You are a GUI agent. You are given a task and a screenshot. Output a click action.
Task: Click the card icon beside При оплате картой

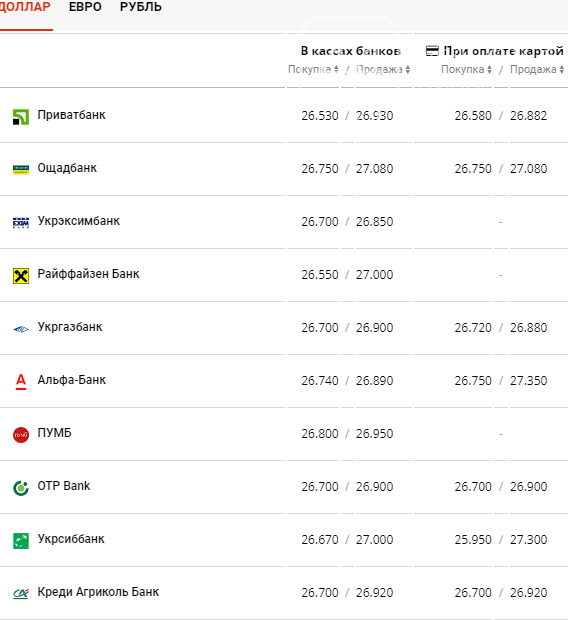tap(432, 51)
